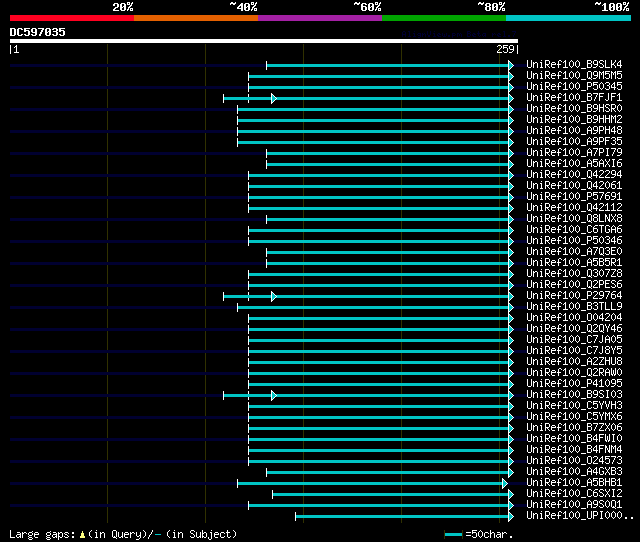Select the UniRef100_P50345 label
The width and height of the screenshot is (640, 542).
(574, 87)
